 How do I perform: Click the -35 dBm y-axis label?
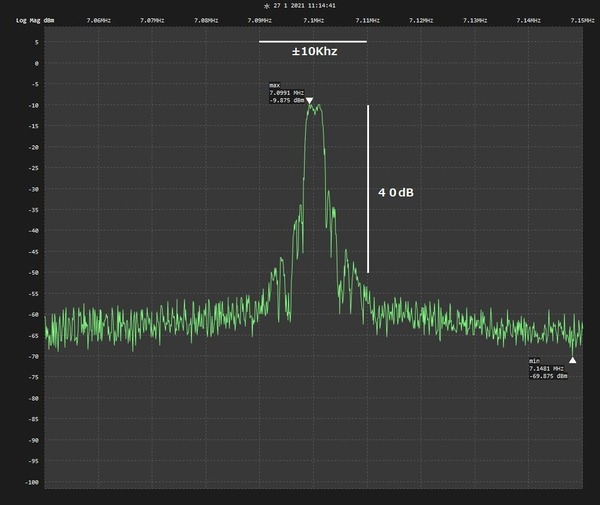[34, 210]
